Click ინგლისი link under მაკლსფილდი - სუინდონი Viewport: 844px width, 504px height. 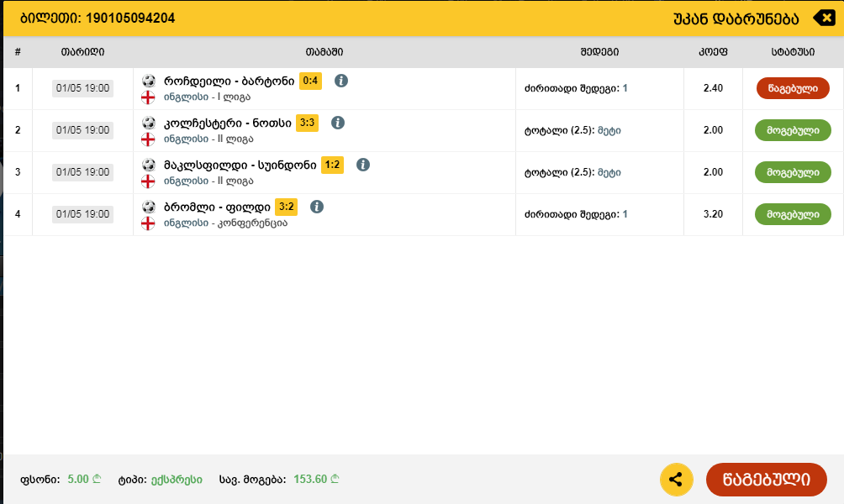tap(186, 181)
